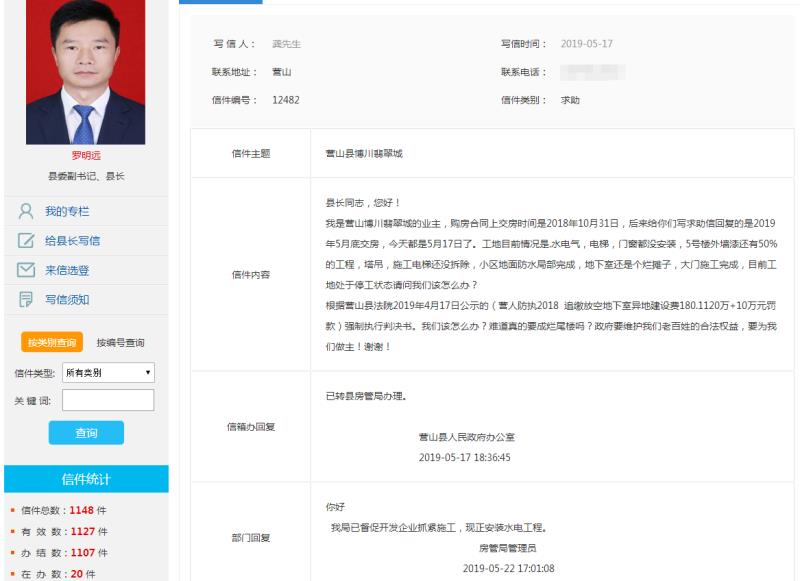Click the letter subject 营山县博川翡翠城
This screenshot has height=581, width=800.
tap(364, 154)
